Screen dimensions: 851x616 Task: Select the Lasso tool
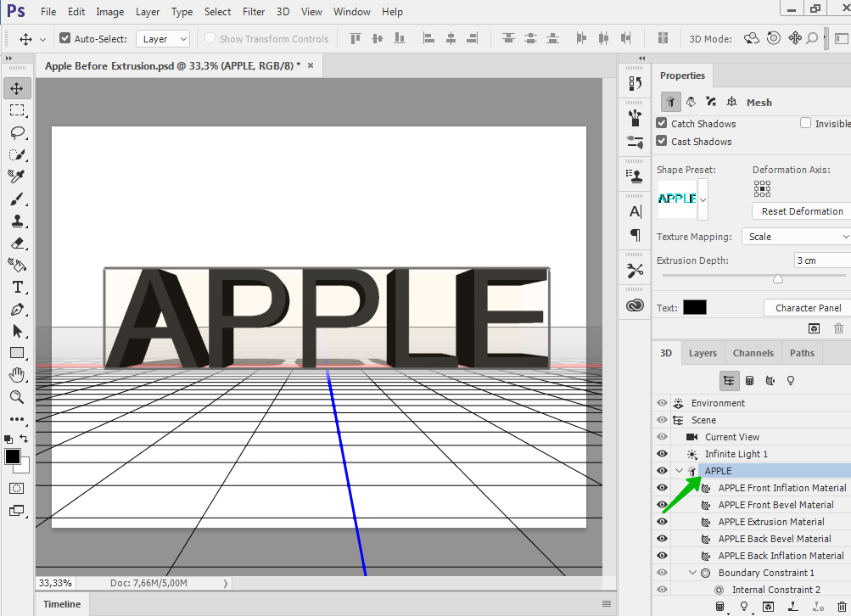[x=17, y=132]
